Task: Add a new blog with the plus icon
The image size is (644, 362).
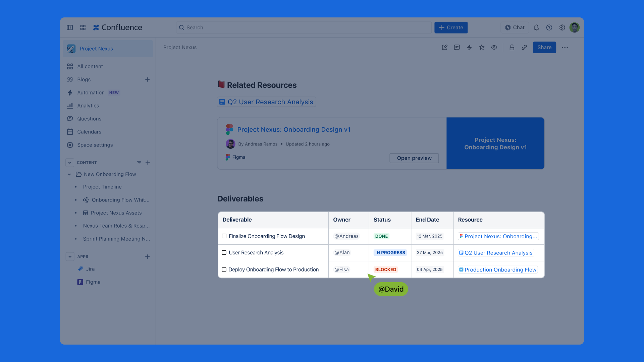Action: pos(147,79)
